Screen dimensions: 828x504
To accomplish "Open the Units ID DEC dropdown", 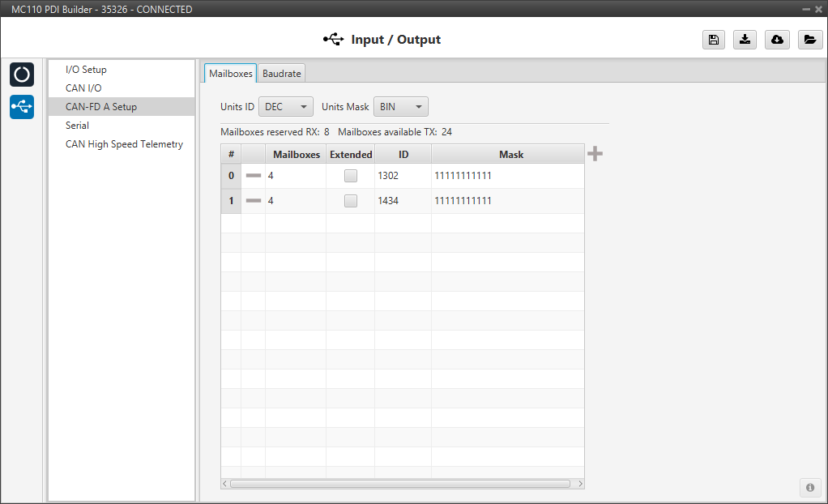I will [x=285, y=107].
